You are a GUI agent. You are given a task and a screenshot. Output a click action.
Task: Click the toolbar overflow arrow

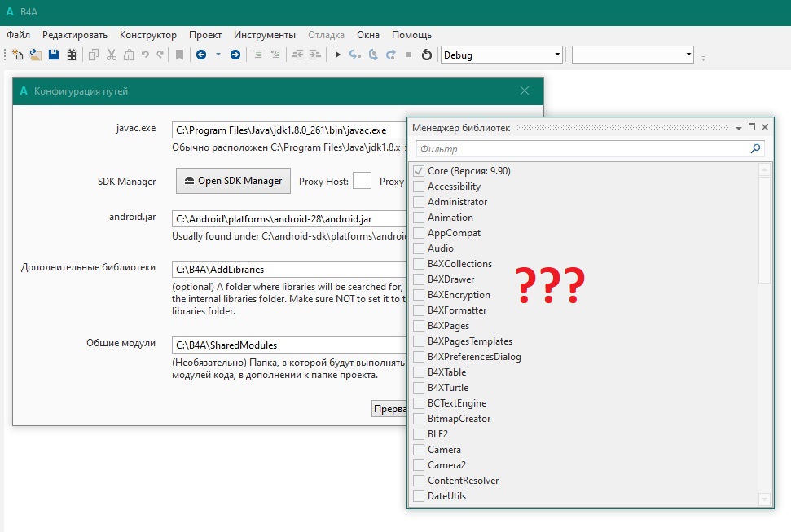703,58
